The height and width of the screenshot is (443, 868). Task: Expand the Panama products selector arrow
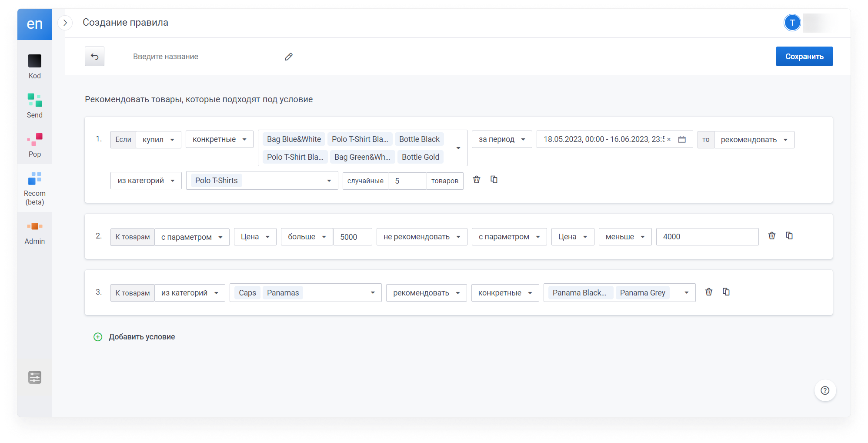(687, 293)
